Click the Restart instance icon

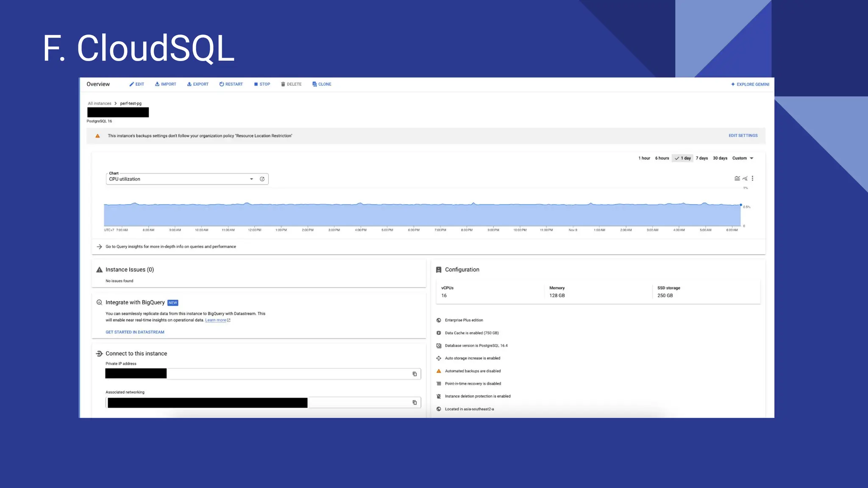coord(221,84)
